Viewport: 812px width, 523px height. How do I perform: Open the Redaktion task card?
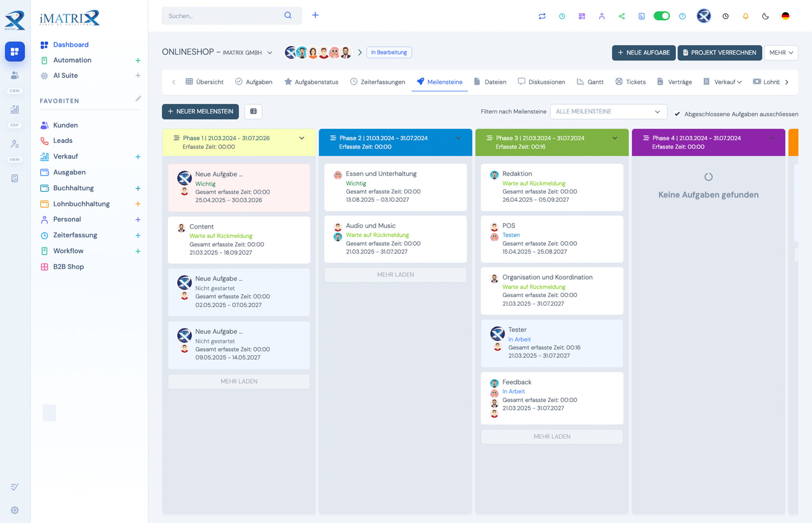point(552,187)
